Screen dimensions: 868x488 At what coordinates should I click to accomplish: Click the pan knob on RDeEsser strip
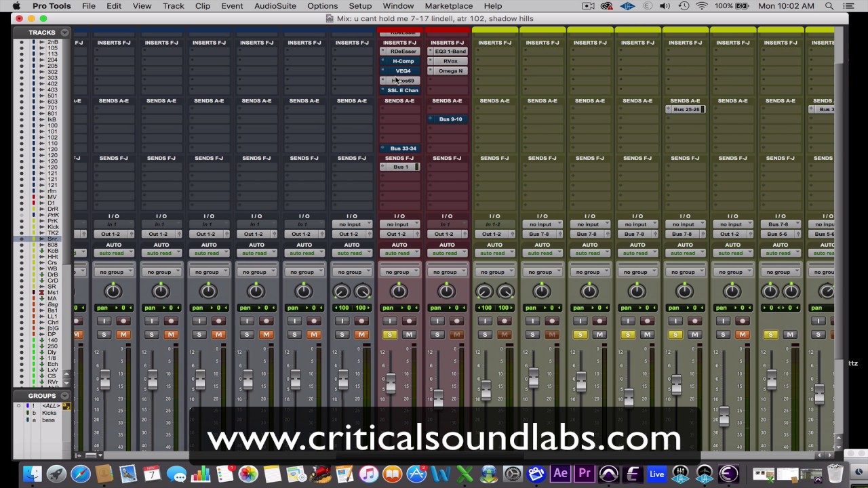399,291
